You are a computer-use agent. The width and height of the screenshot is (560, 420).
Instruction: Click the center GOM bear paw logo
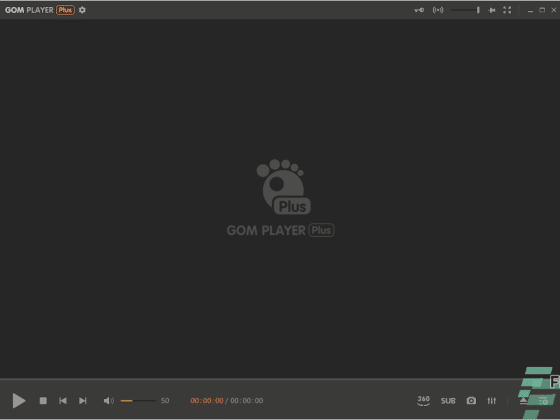[x=284, y=187]
